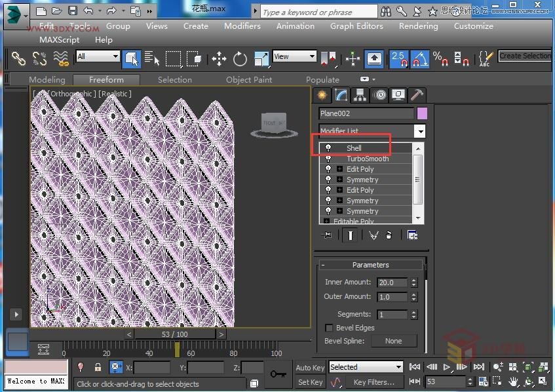
Task: Open the Graph Editors menu
Action: 356,26
